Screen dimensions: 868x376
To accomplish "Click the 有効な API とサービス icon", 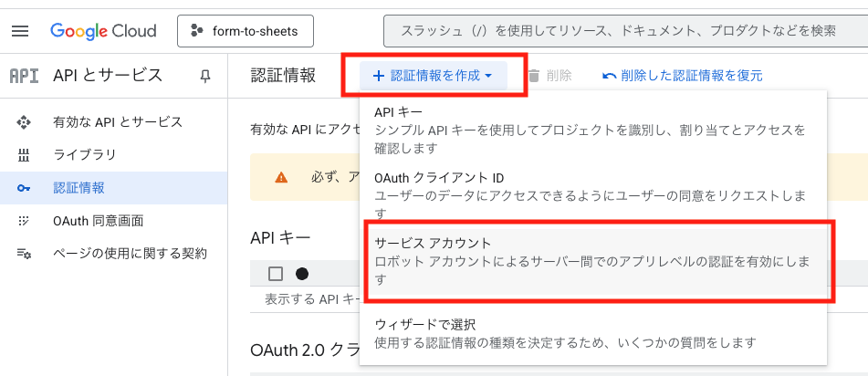I will (24, 122).
